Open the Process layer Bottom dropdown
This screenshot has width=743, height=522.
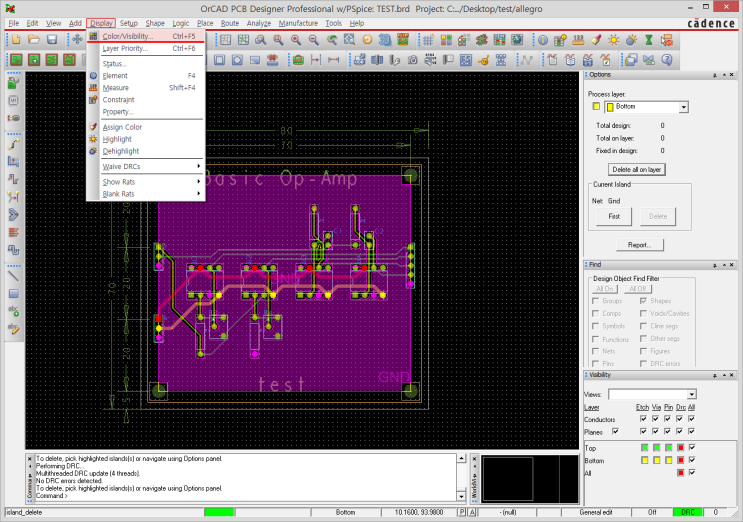[684, 107]
